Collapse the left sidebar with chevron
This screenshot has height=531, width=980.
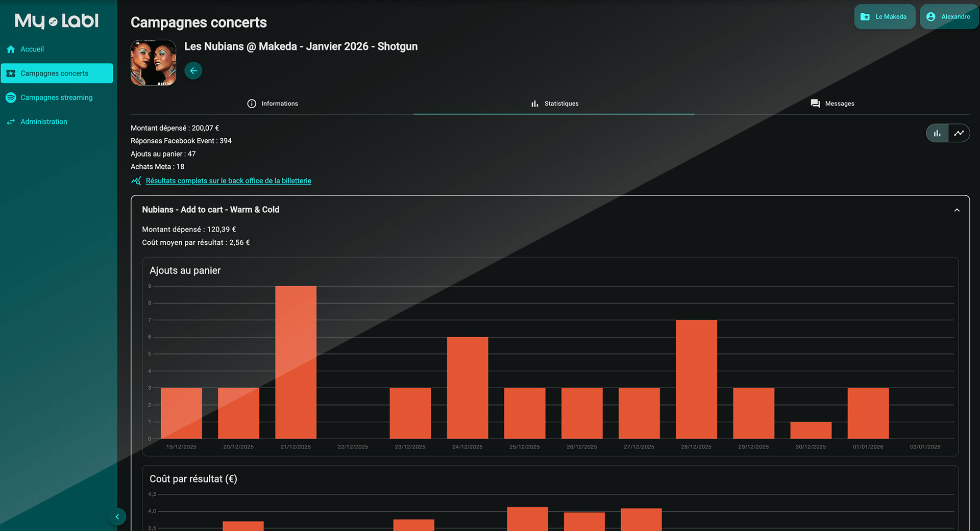117,517
